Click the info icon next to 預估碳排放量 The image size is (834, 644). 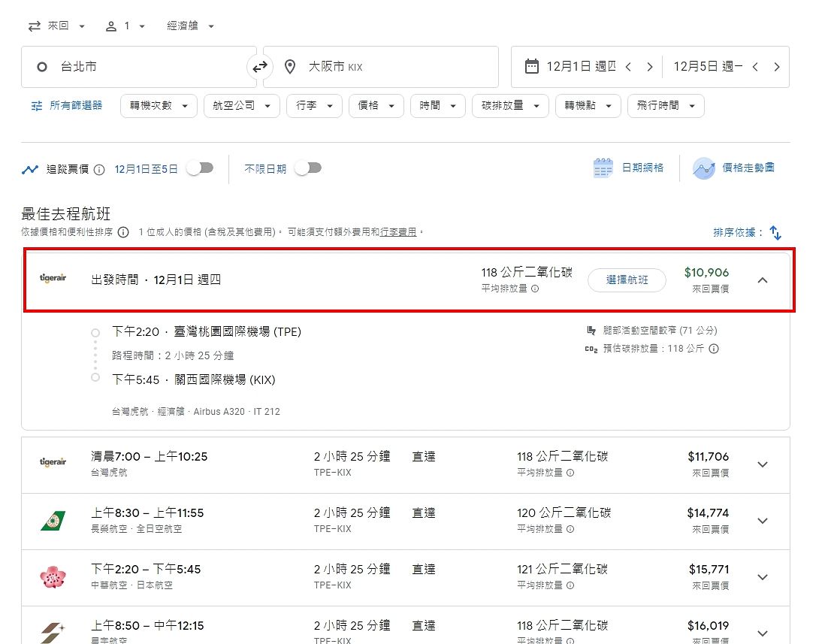click(x=714, y=349)
